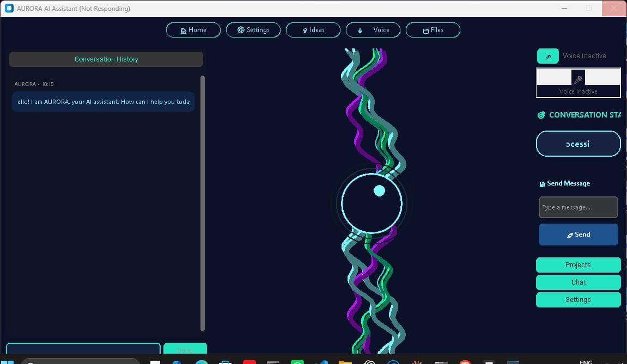Minimize the AURORA AI Assistant window
627x364 pixels.
(564, 8)
